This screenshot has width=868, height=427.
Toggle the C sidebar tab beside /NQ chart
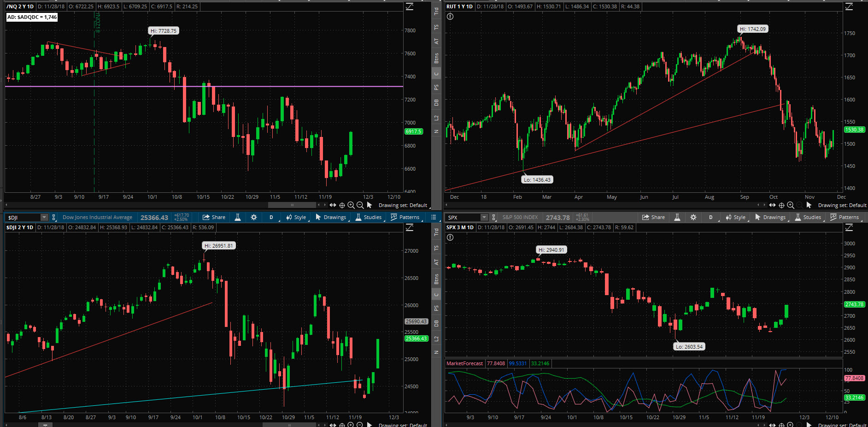[436, 74]
